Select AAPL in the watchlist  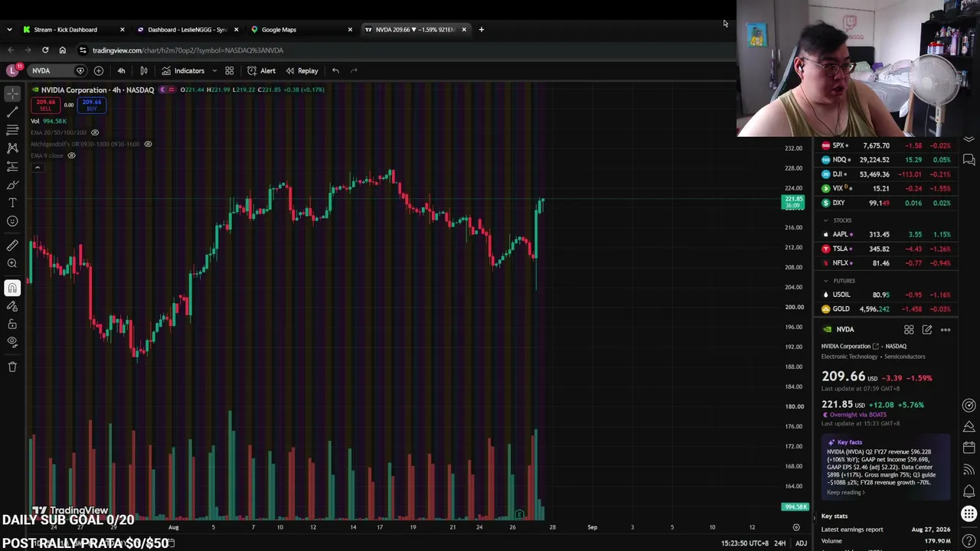tap(886, 234)
